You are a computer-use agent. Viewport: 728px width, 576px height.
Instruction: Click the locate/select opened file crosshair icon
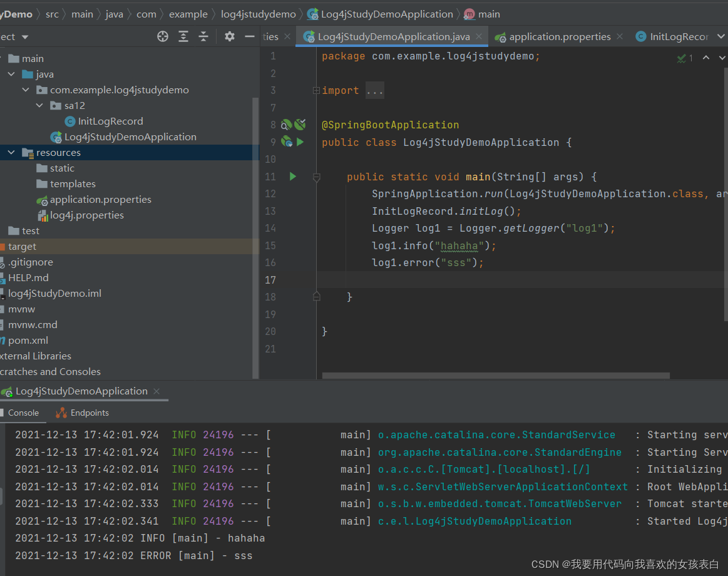163,37
